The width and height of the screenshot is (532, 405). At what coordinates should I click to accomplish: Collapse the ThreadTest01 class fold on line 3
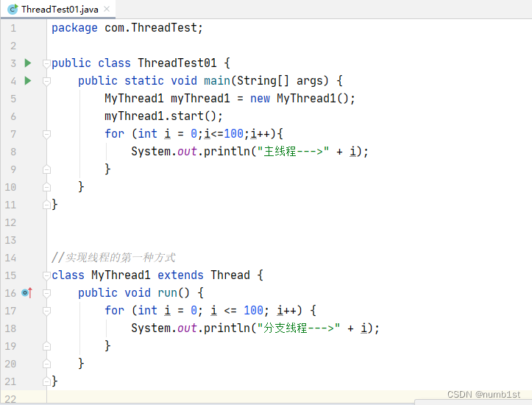point(46,63)
